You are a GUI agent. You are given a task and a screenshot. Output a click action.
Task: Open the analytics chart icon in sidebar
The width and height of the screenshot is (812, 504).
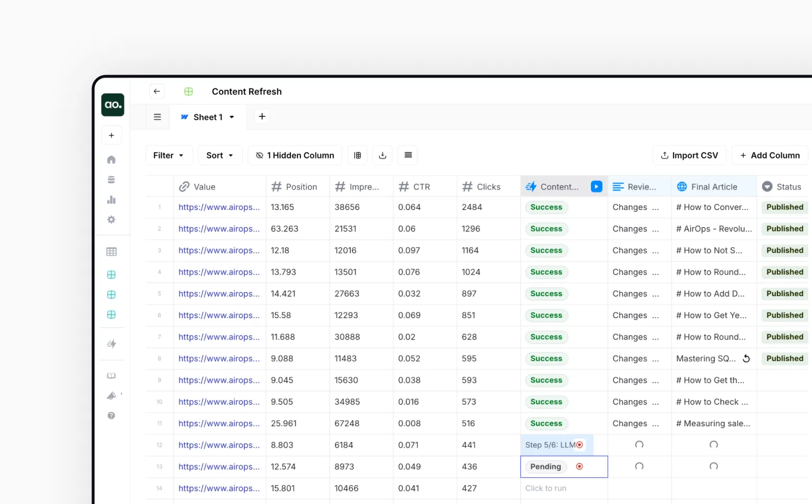coord(111,199)
